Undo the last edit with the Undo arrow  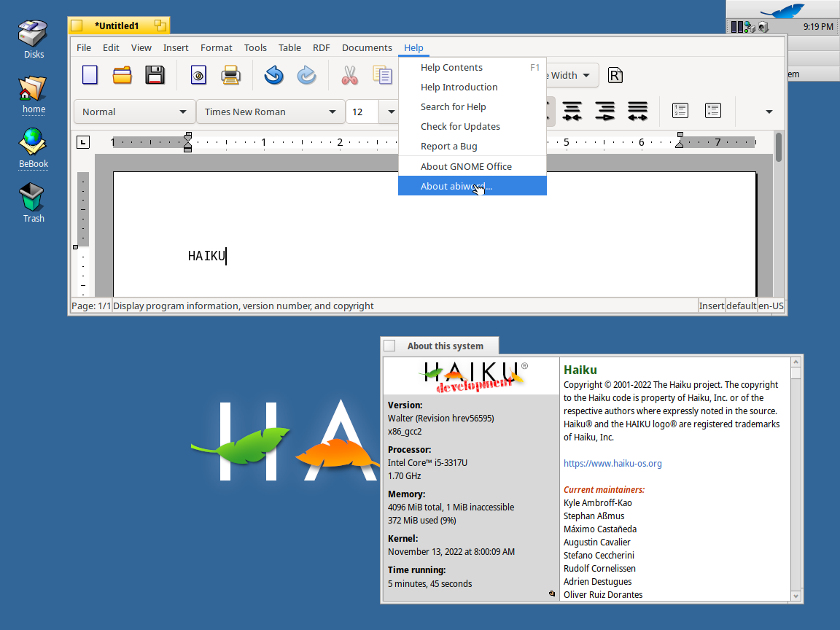point(273,75)
